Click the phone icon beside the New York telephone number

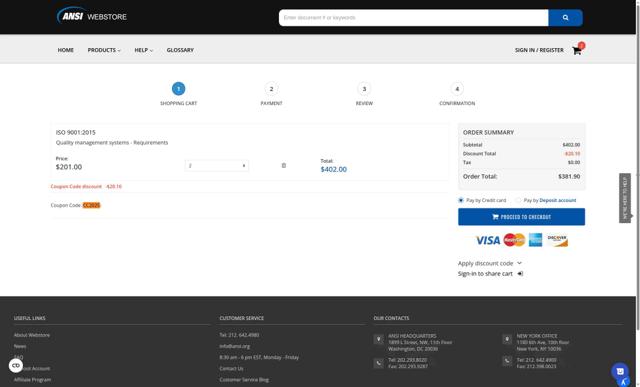click(x=507, y=361)
